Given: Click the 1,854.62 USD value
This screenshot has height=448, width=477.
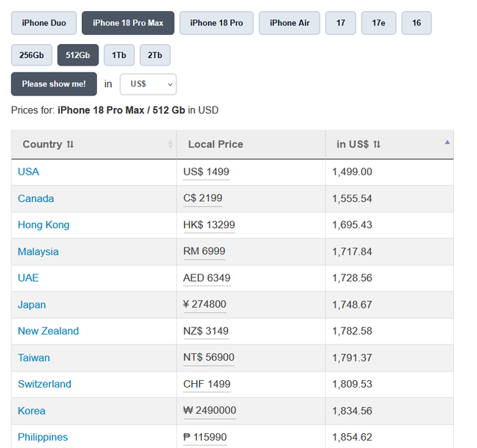Looking at the screenshot, I should coord(352,437).
